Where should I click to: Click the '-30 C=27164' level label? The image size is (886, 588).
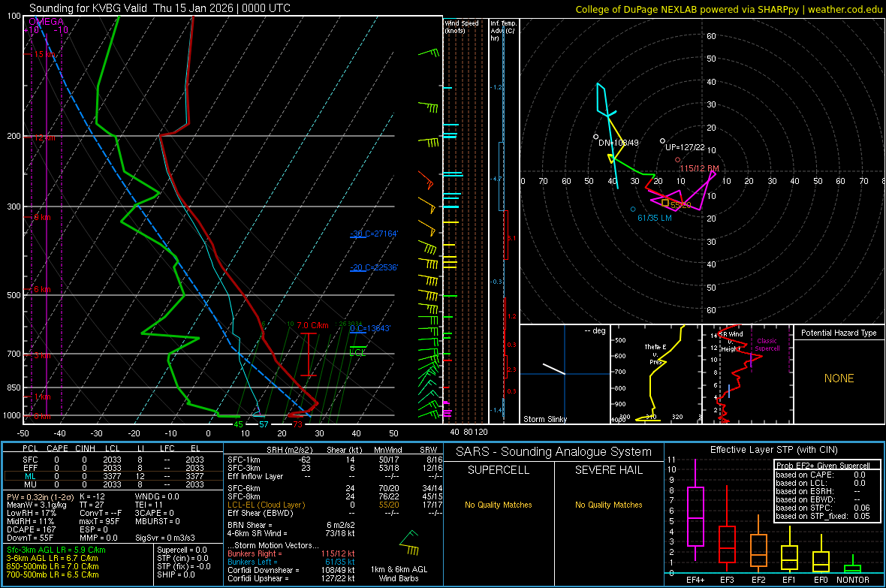click(373, 234)
